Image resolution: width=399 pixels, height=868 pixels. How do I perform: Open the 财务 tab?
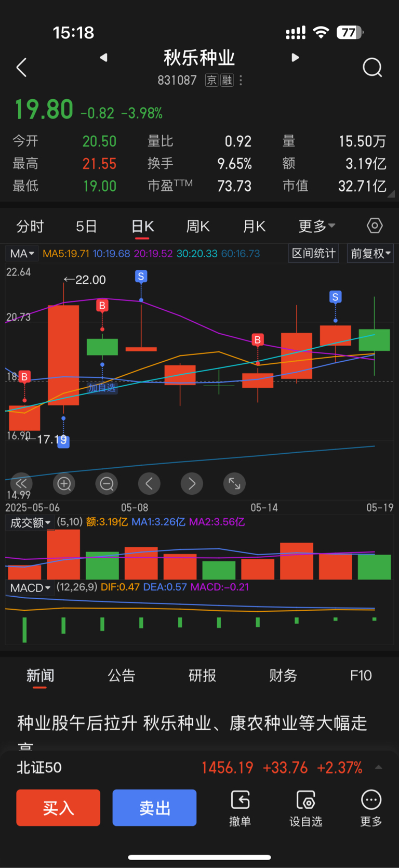[283, 675]
